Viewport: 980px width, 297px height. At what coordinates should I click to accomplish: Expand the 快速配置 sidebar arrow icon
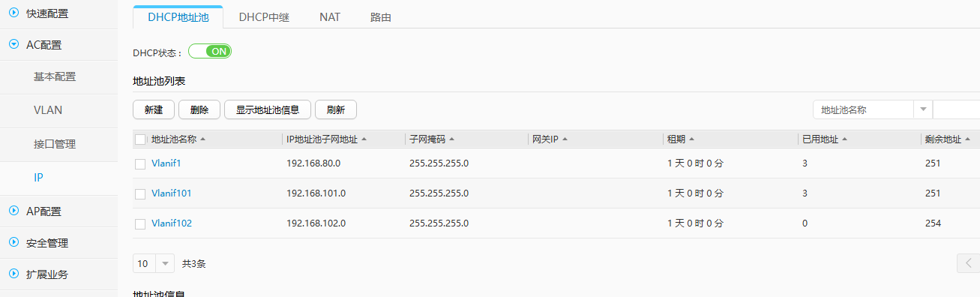click(x=13, y=13)
